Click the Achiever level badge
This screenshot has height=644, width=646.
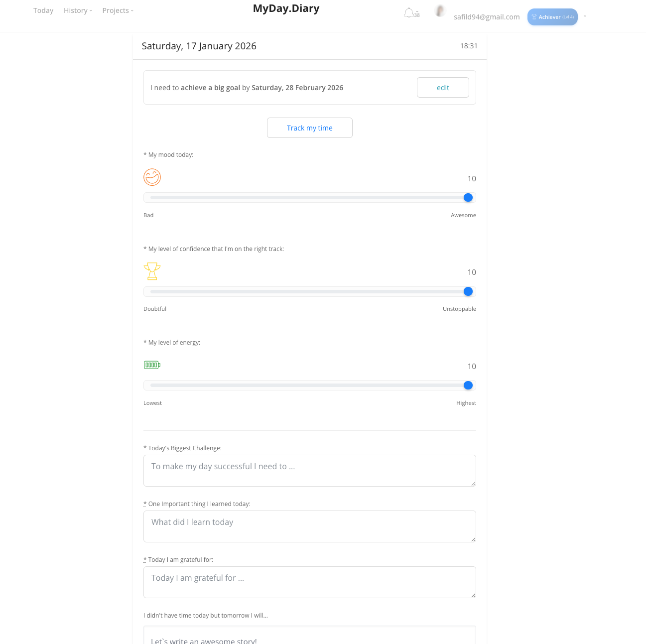point(552,17)
